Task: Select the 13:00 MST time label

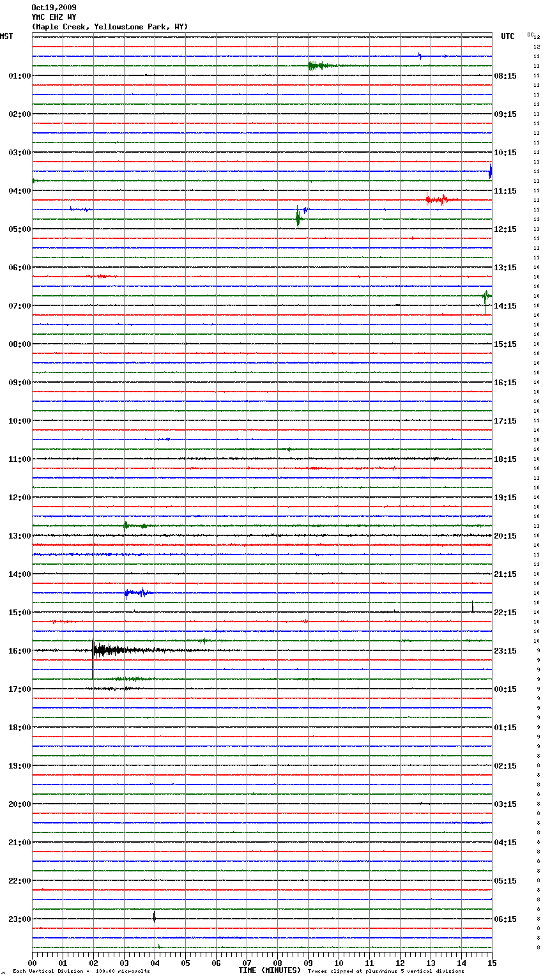Action: coord(19,536)
